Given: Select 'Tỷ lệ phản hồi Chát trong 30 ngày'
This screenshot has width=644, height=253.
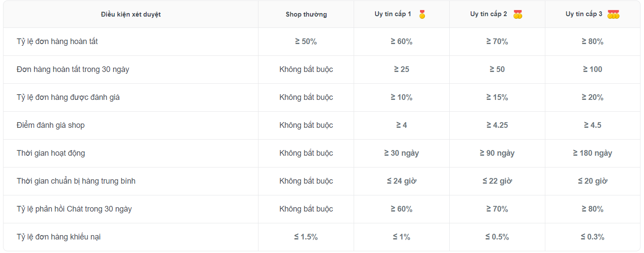Looking at the screenshot, I should point(74,209).
